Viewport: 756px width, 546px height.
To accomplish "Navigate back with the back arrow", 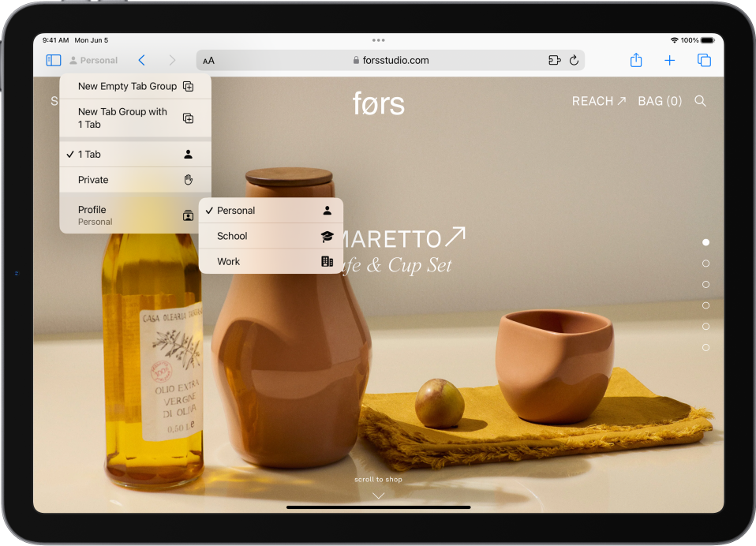I will click(142, 59).
